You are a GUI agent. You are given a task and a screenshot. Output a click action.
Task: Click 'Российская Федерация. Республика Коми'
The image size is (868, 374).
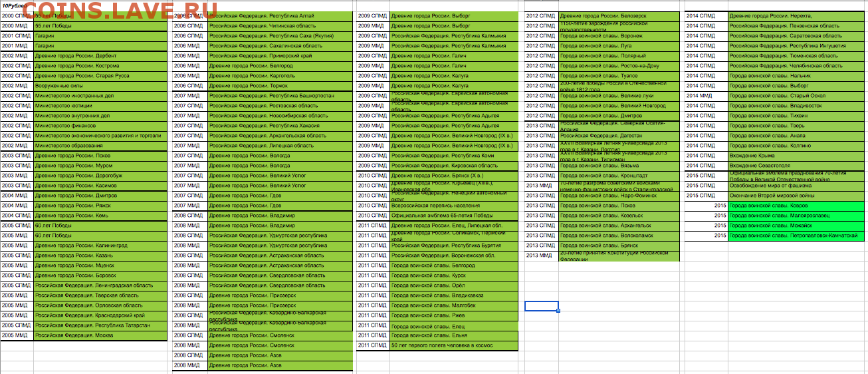[454, 156]
